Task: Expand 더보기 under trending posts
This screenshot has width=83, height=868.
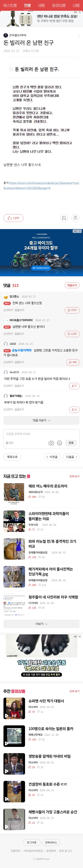Action: click(41, 624)
